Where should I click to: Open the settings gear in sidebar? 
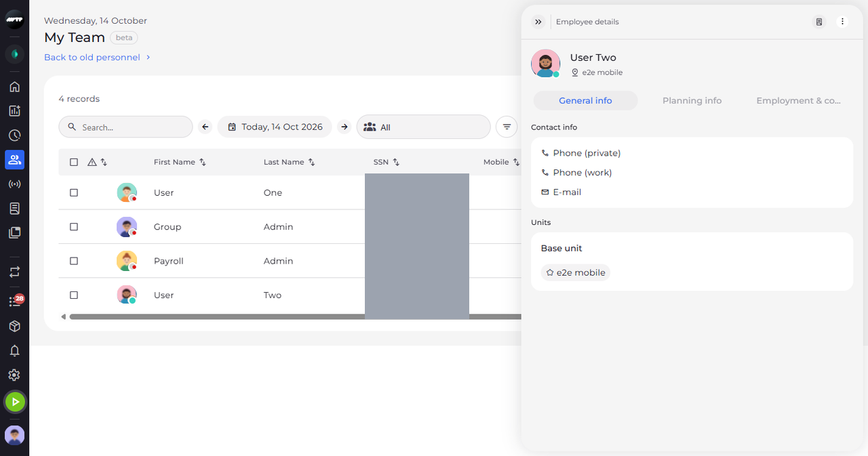pyautogui.click(x=14, y=375)
